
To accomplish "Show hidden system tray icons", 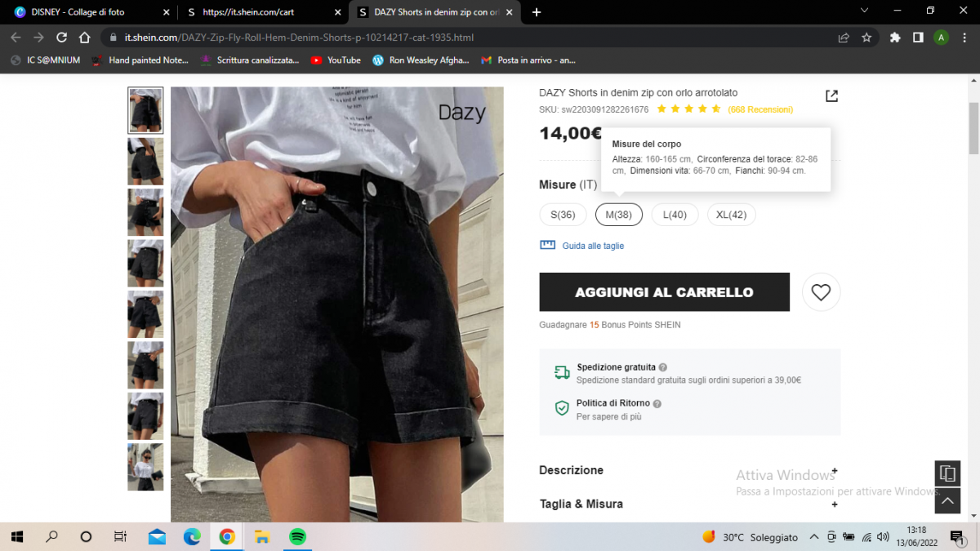I will (813, 537).
